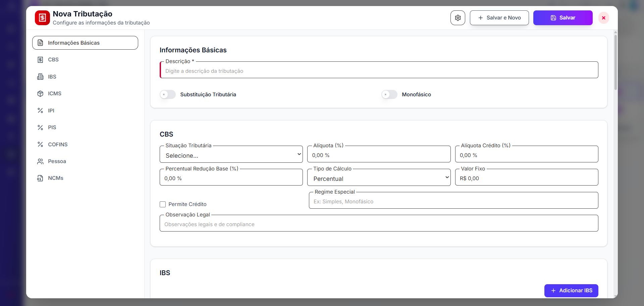The width and height of the screenshot is (644, 306).
Task: Select Pessoa in the sidebar
Action: click(85, 161)
